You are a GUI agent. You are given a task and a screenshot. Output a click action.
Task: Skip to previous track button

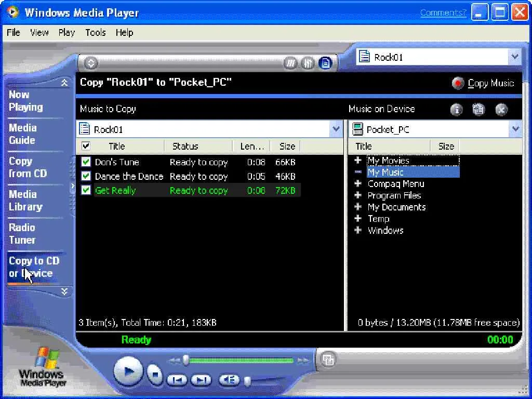pos(177,380)
